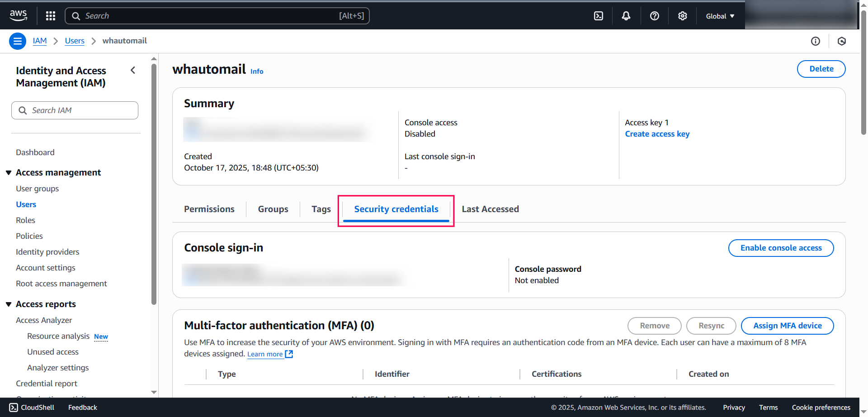Open the services grid icon
The width and height of the screenshot is (868, 417).
click(50, 15)
